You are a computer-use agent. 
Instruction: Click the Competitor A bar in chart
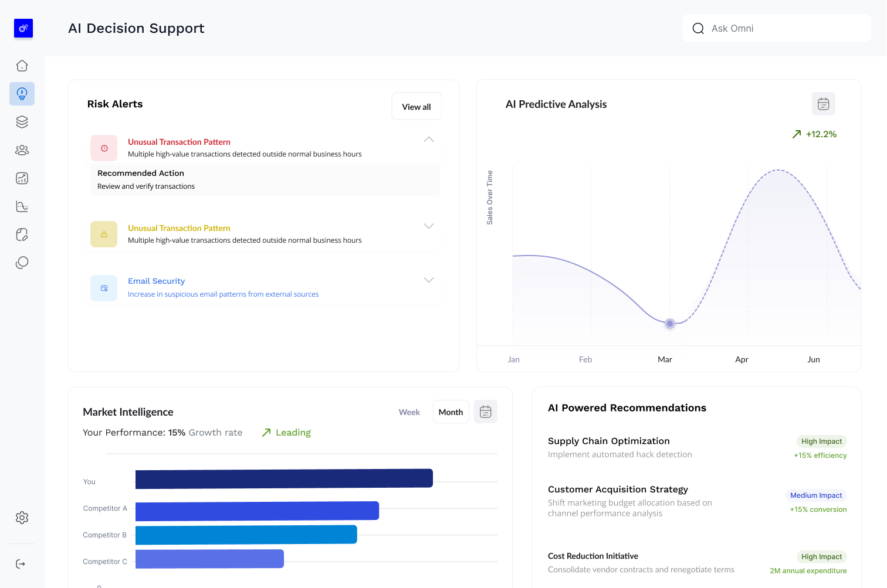[257, 511]
